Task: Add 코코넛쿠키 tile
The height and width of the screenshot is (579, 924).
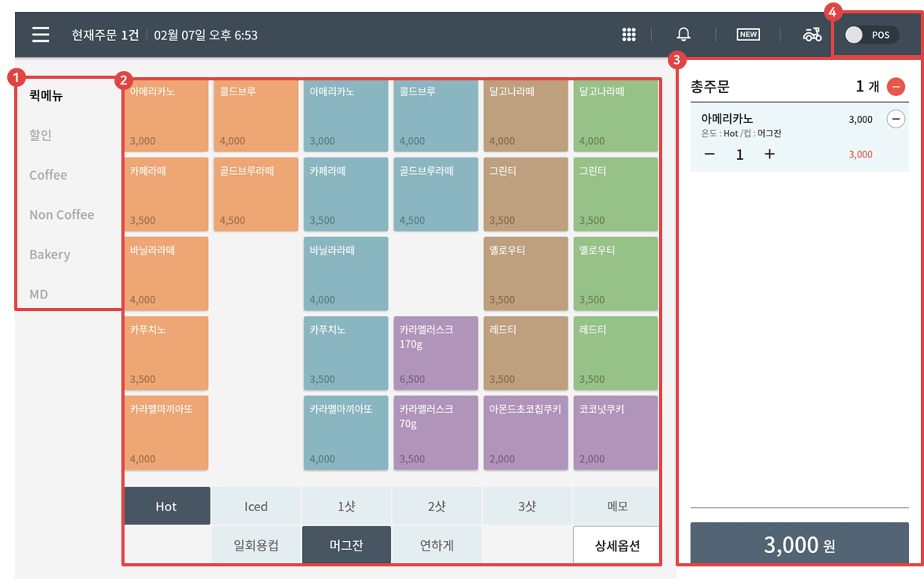Action: click(x=616, y=432)
